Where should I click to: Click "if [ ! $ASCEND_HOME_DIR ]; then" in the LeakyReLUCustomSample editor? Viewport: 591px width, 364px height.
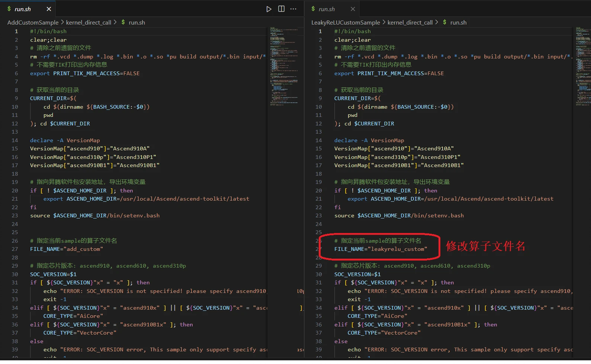click(x=386, y=190)
